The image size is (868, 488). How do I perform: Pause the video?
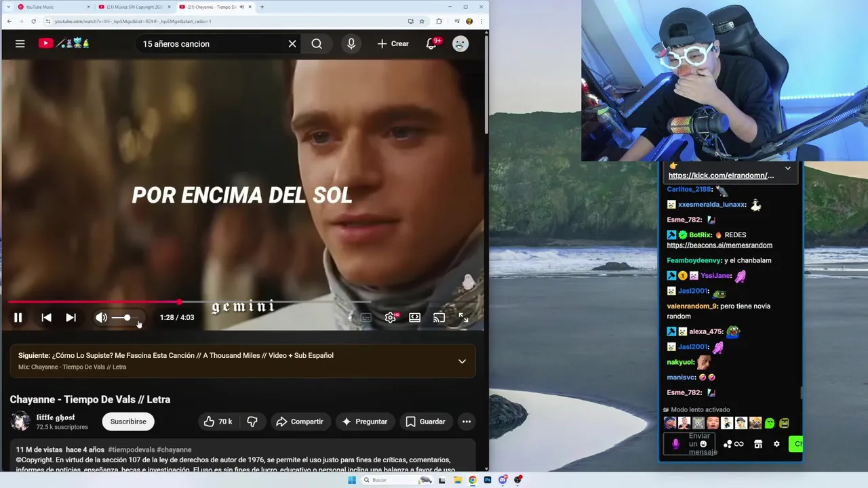18,317
